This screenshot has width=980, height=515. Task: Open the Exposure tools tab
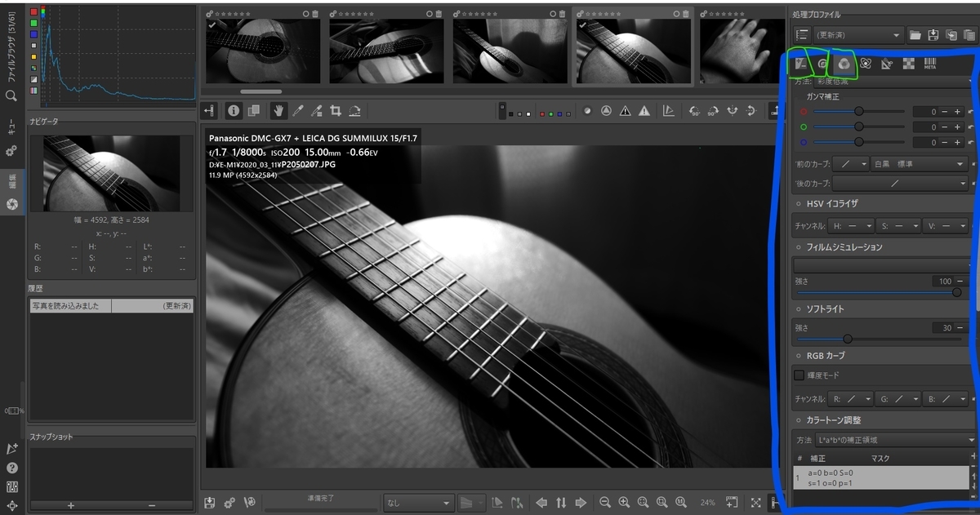click(800, 64)
